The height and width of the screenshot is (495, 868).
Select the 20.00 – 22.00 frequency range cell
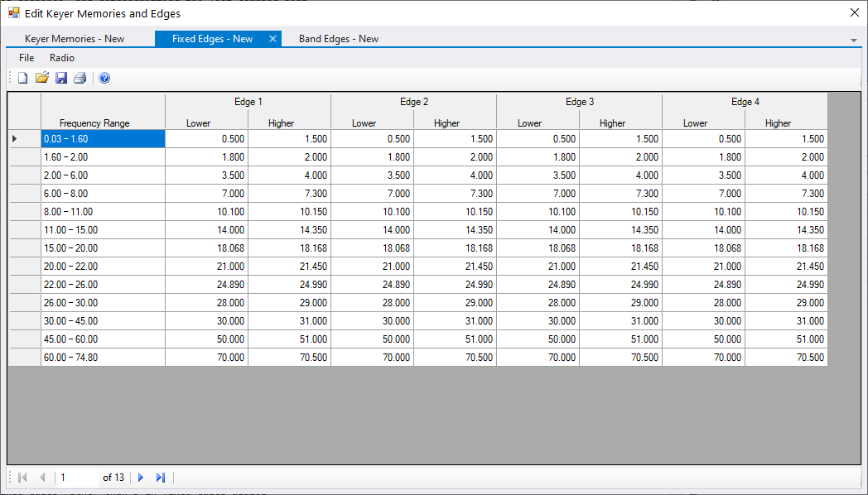pyautogui.click(x=103, y=267)
